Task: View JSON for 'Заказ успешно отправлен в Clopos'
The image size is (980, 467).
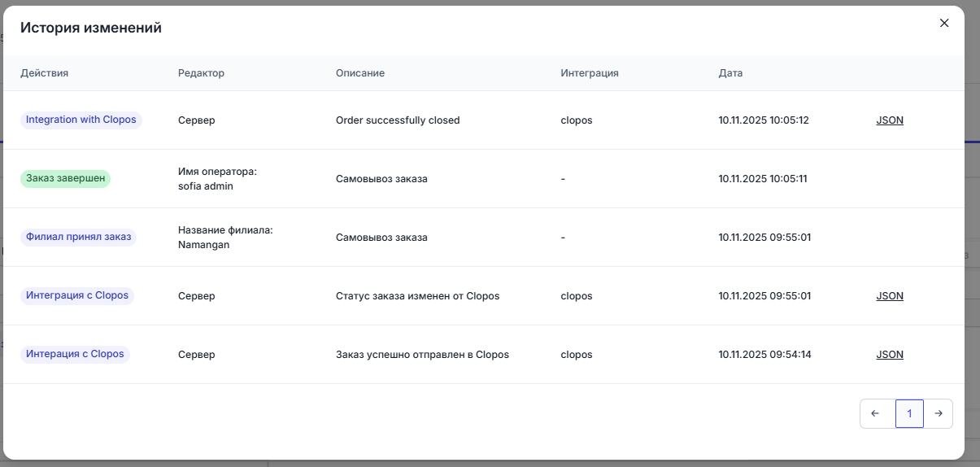Action: tap(890, 355)
